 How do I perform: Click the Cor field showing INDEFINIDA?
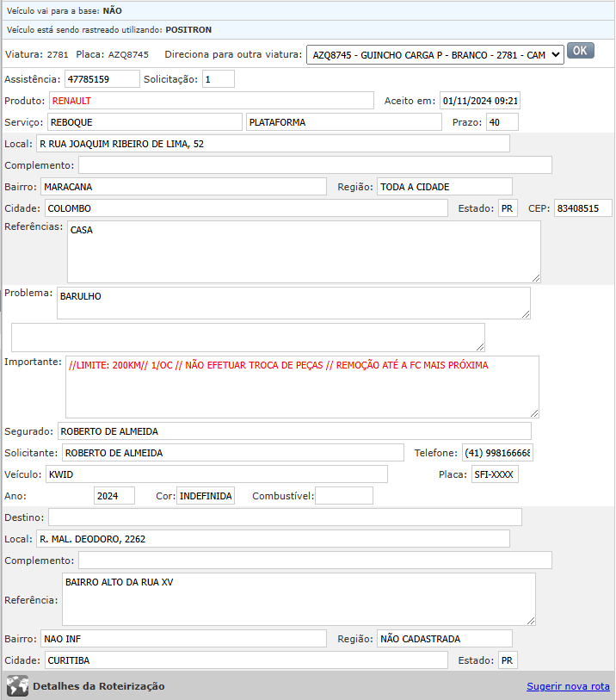(x=206, y=496)
